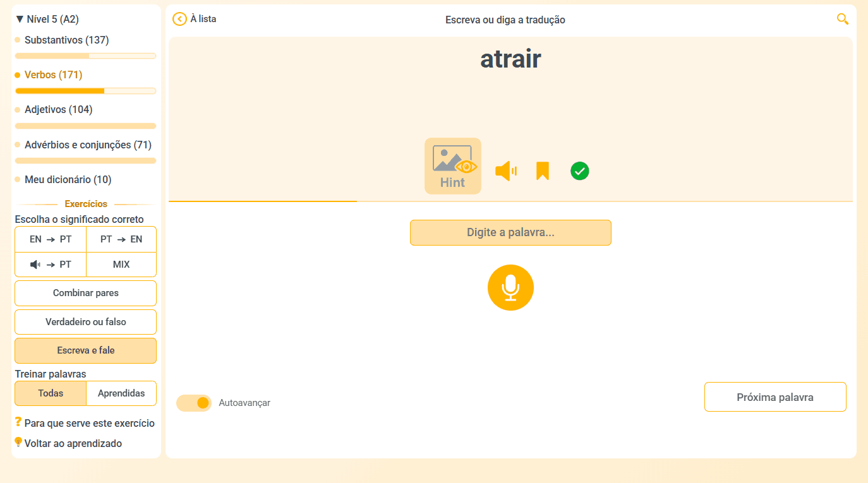Choose the EN → PT exercise
The width and height of the screenshot is (868, 483).
51,239
